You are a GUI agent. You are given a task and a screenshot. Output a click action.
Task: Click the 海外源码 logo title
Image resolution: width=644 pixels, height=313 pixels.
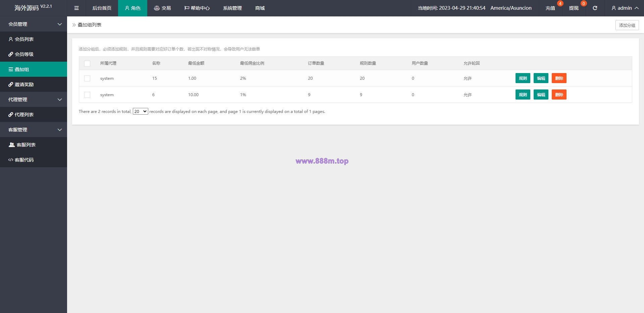pyautogui.click(x=26, y=8)
